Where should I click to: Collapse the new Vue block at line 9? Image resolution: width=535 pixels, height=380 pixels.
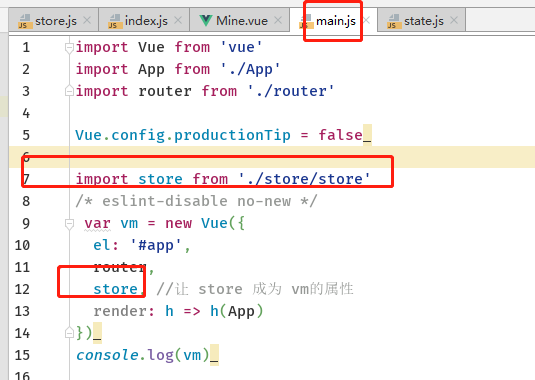pos(69,224)
